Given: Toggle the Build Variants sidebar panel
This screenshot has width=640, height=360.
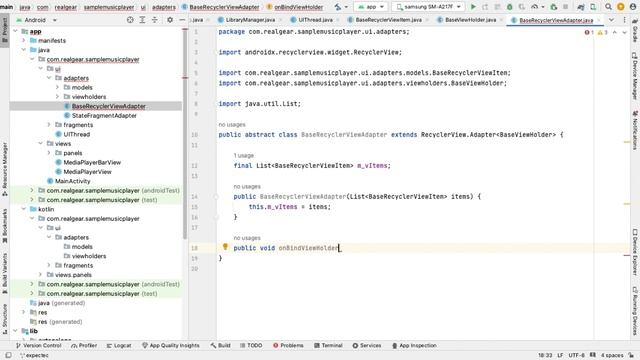Looking at the screenshot, I should tap(4, 273).
